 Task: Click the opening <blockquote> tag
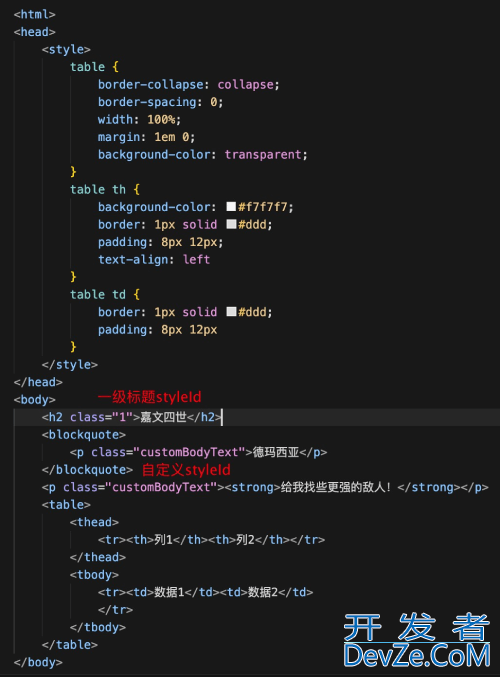point(84,434)
